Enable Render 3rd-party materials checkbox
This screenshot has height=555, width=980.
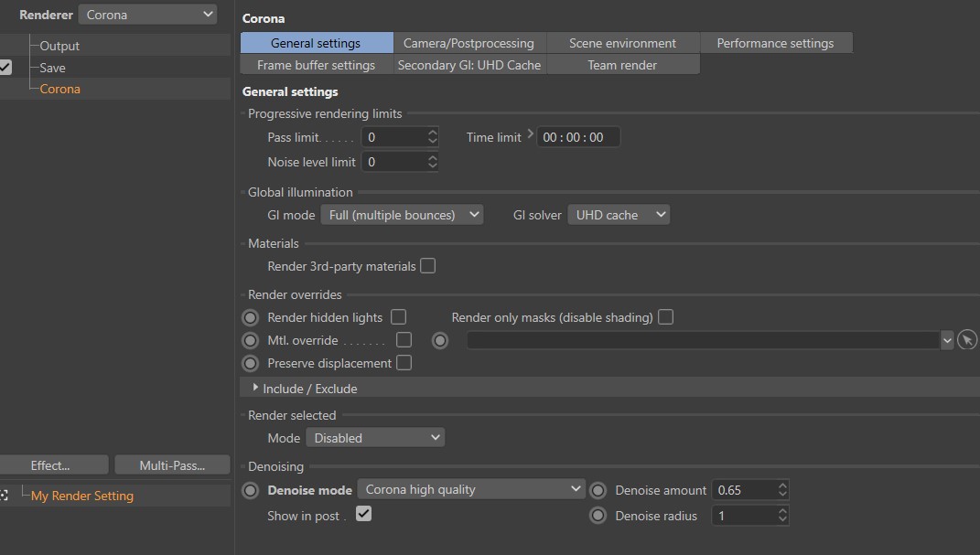coord(427,266)
